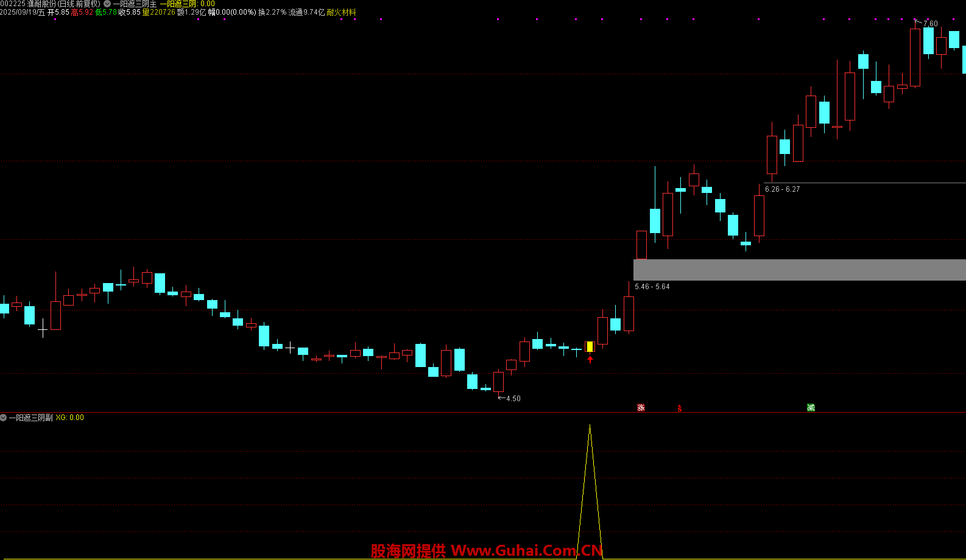Click the red $ event marker icon
Image resolution: width=966 pixels, height=560 pixels.
tap(680, 408)
